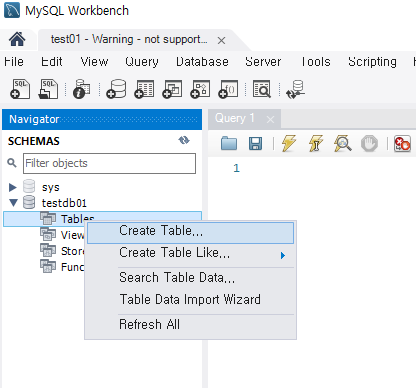Create a new view toolbar icon
Viewport: 416px width, 388px height.
tap(172, 89)
